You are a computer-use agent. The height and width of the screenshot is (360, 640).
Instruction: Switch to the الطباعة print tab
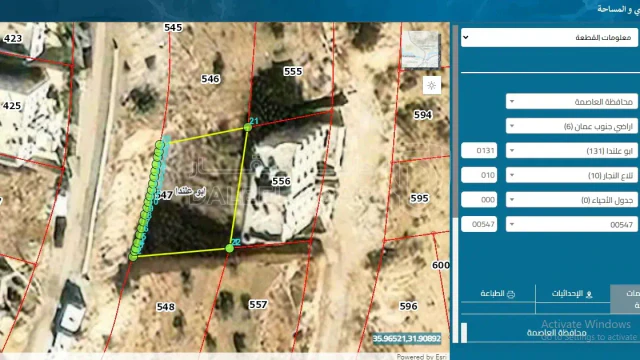tap(498, 293)
